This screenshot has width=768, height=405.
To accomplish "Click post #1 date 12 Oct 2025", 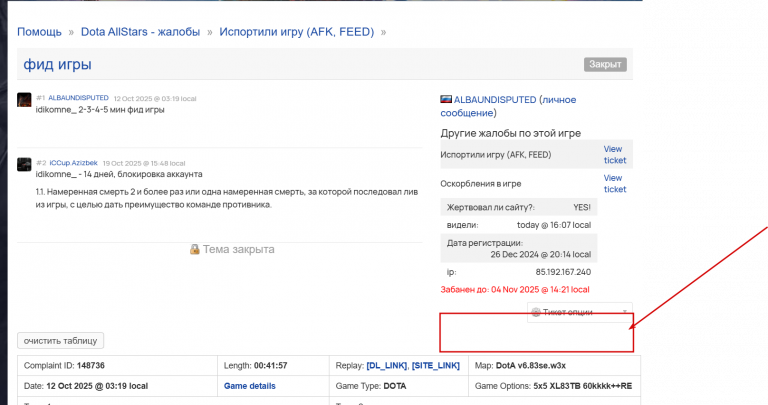I will [x=155, y=98].
